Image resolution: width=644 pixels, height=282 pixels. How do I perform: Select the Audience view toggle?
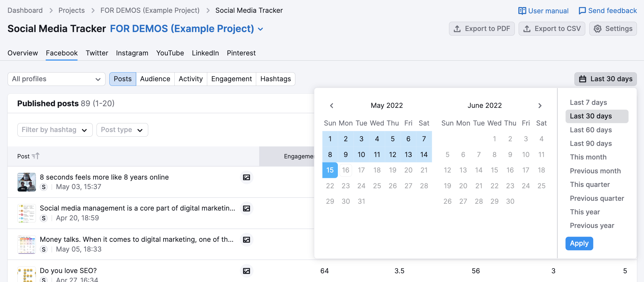click(155, 79)
